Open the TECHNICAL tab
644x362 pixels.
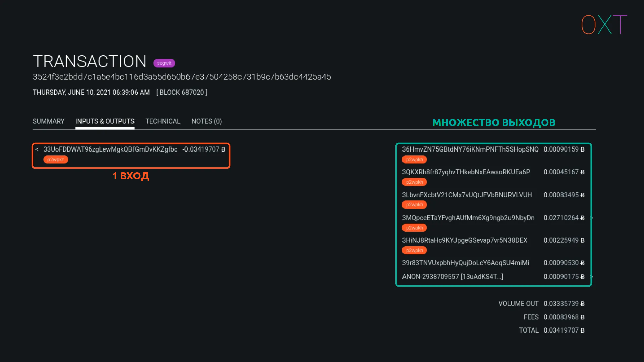163,121
